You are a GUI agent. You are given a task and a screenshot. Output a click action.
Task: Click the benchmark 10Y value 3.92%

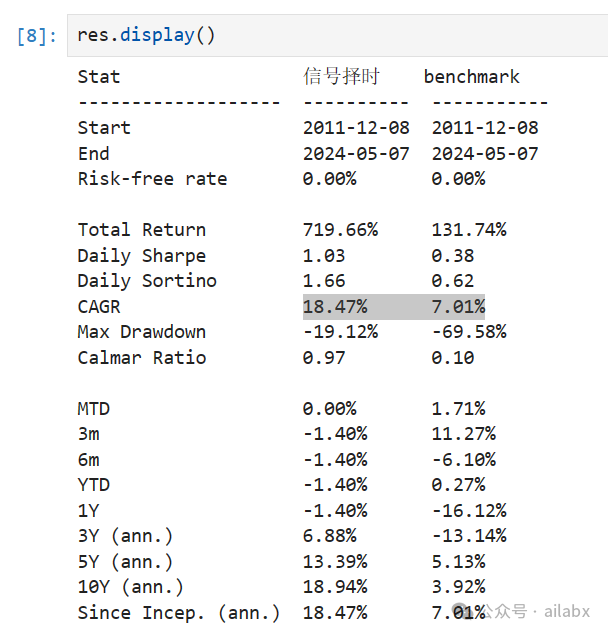pos(458,587)
